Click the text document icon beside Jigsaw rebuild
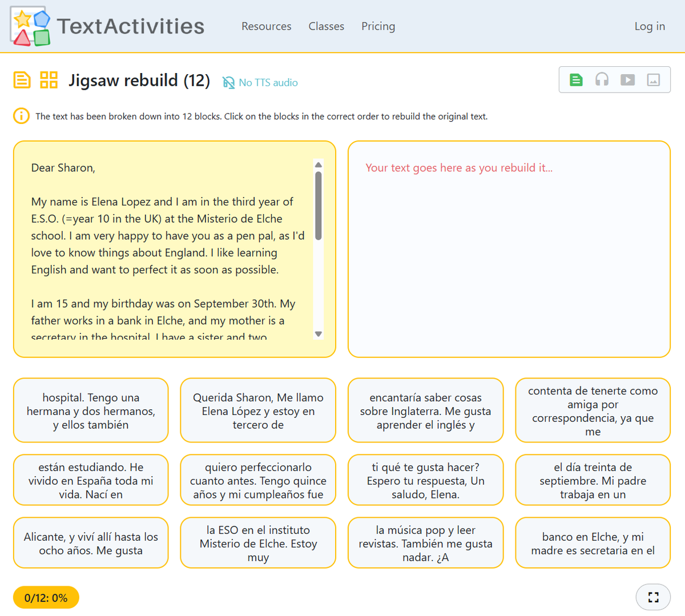The height and width of the screenshot is (616, 685). coord(22,80)
